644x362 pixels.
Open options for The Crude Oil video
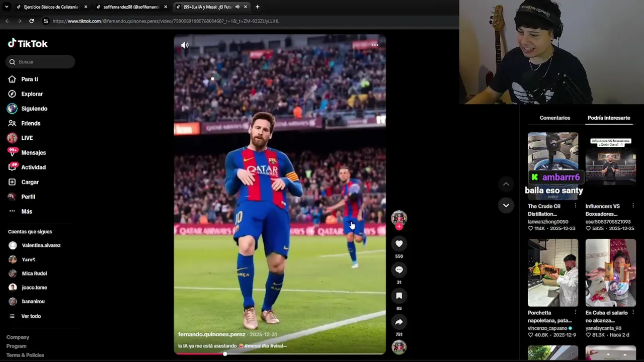click(576, 206)
